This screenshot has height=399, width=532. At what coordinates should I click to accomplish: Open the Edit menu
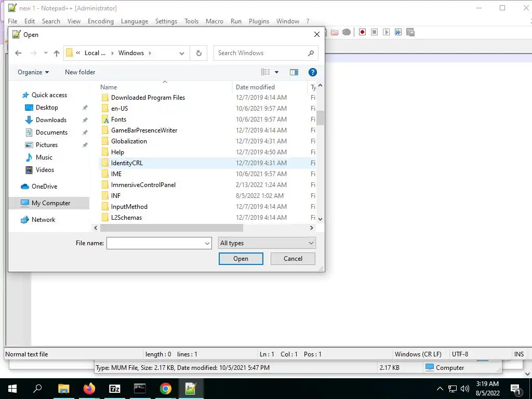tap(30, 21)
